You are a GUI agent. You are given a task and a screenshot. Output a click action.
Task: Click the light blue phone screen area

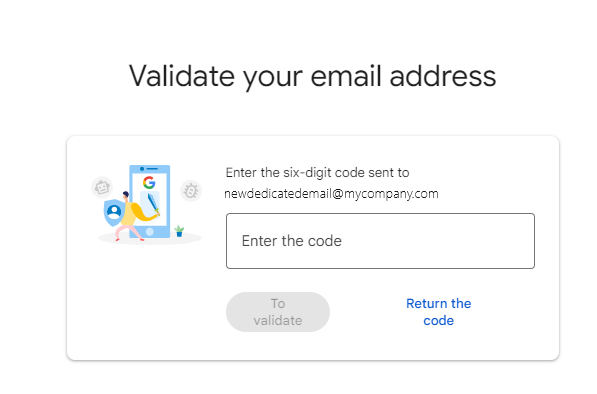pyautogui.click(x=150, y=199)
